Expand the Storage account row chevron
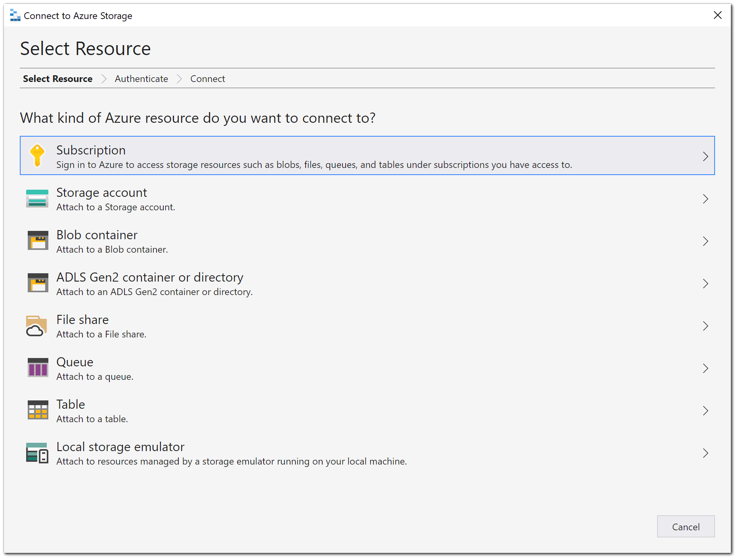The height and width of the screenshot is (560, 738). pyautogui.click(x=706, y=199)
